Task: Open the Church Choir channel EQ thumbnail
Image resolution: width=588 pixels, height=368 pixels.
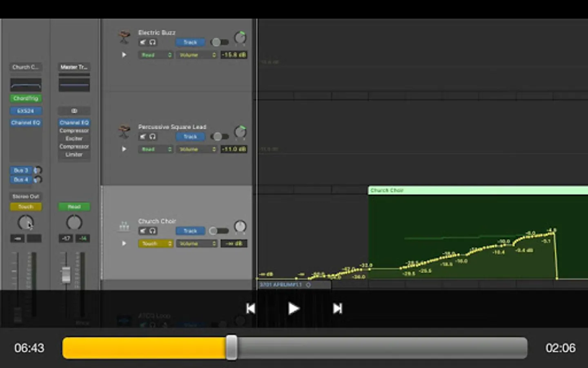Action: point(26,85)
